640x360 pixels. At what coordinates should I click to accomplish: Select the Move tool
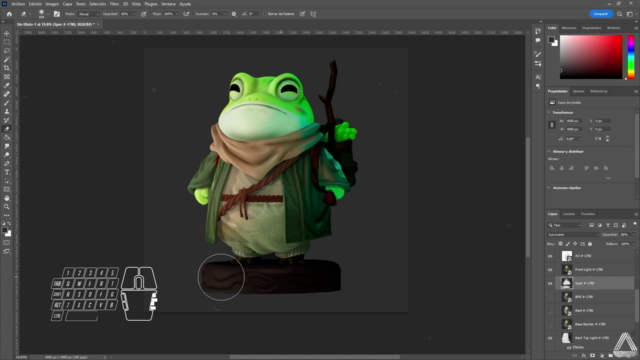(7, 33)
